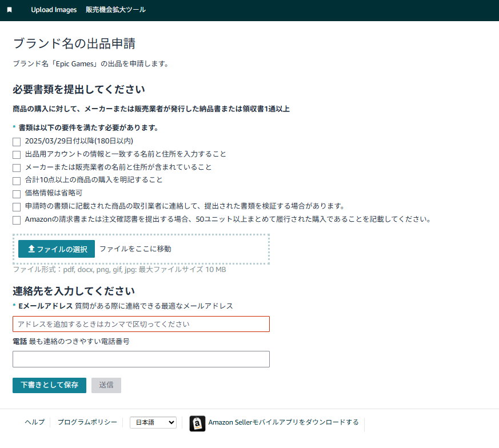This screenshot has height=448, width=499.
Task: Click the 送信 submit button
Action: coord(106,385)
